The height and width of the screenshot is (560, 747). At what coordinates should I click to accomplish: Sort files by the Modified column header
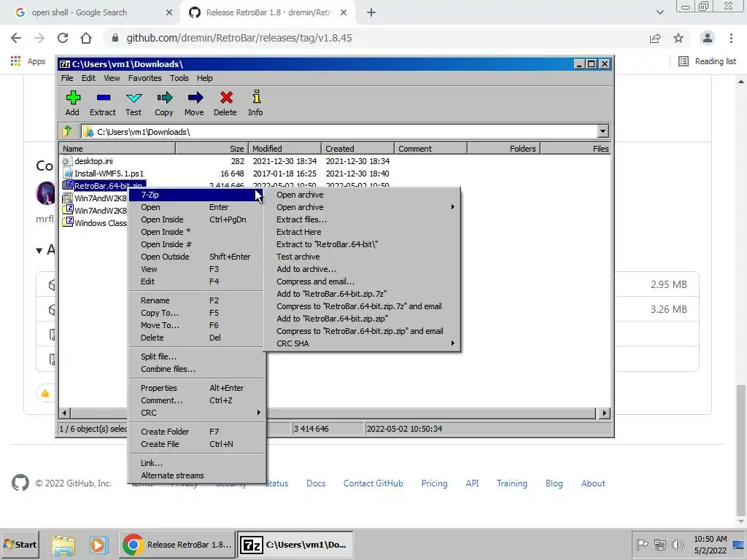pyautogui.click(x=285, y=149)
